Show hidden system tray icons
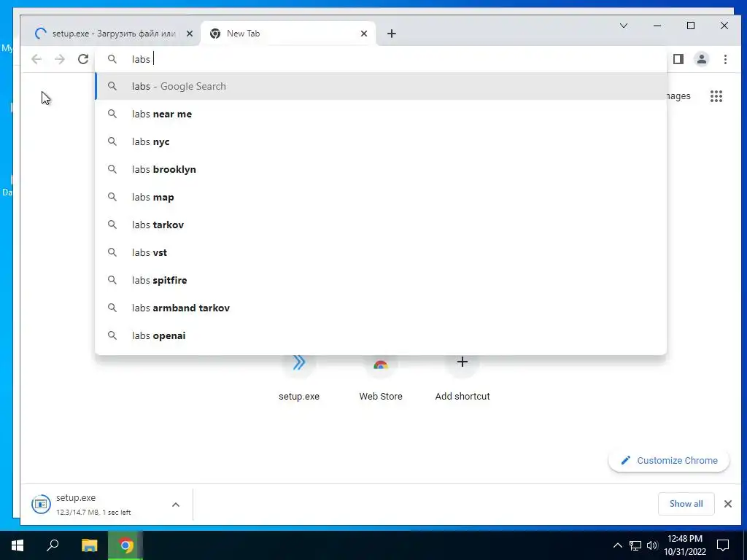This screenshot has height=560, width=747. click(617, 545)
